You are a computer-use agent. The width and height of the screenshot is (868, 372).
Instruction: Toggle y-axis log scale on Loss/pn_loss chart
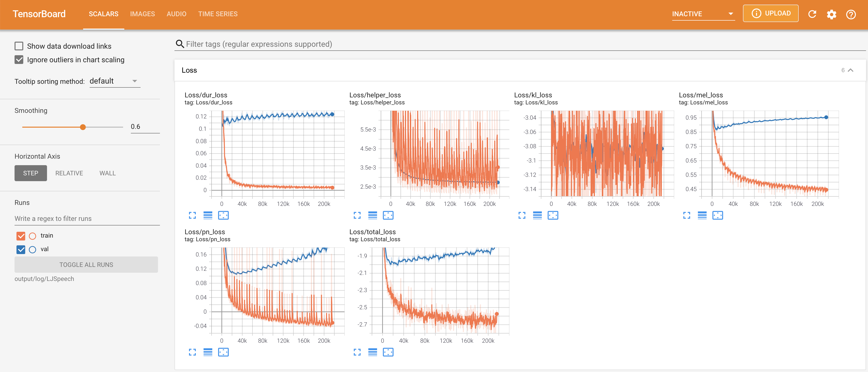[x=208, y=352]
